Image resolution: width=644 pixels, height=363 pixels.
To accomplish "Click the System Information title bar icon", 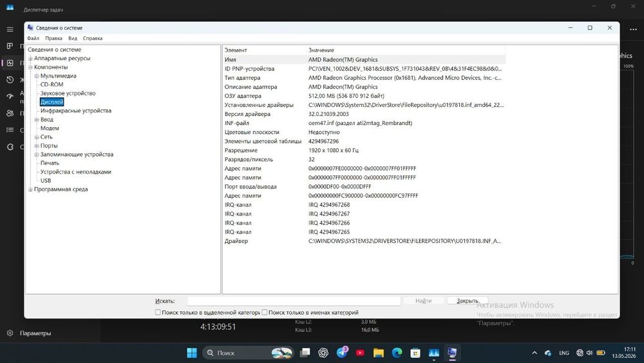I will 30,28.
